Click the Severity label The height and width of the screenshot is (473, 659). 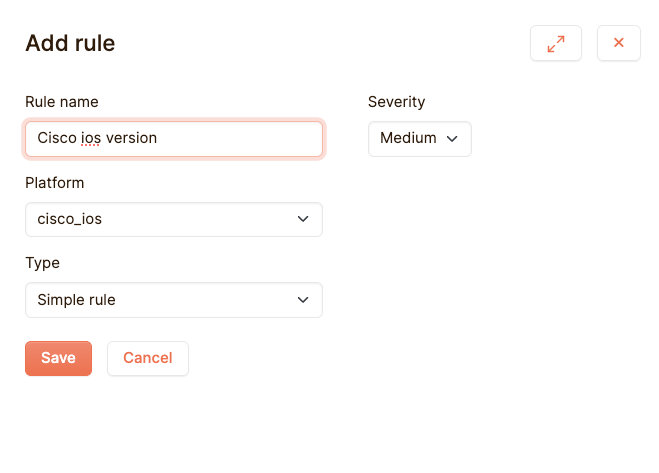pyautogui.click(x=396, y=102)
